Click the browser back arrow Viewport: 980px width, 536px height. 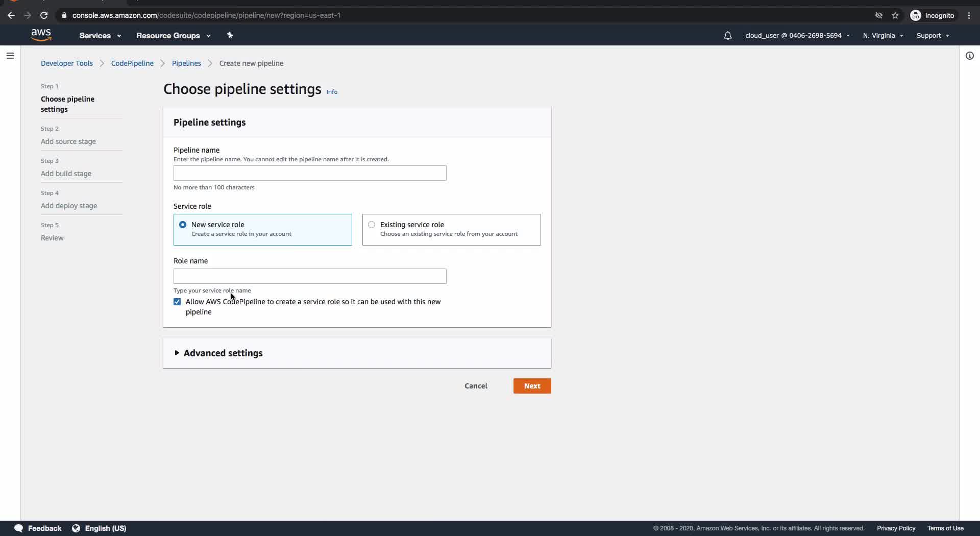pyautogui.click(x=11, y=15)
